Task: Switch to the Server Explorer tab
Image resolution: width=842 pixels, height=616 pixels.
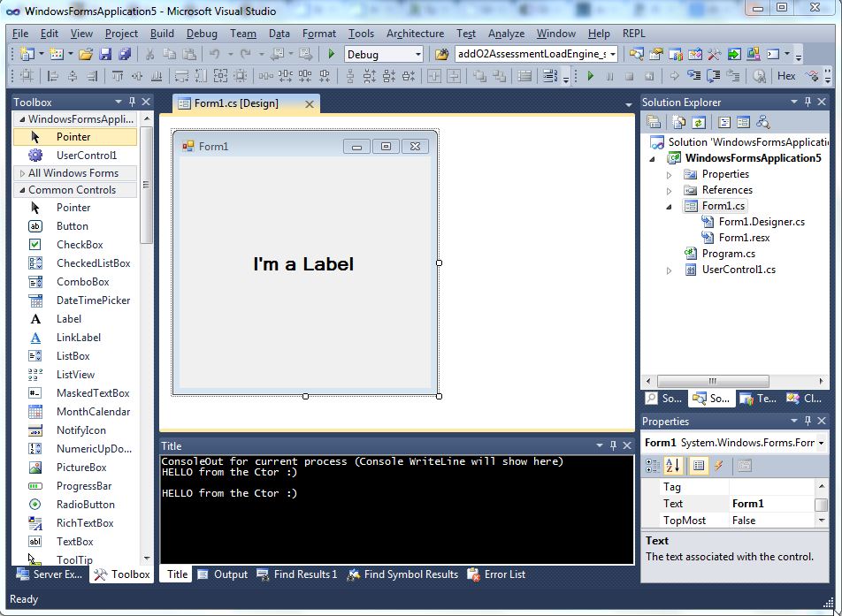Action: pos(50,574)
